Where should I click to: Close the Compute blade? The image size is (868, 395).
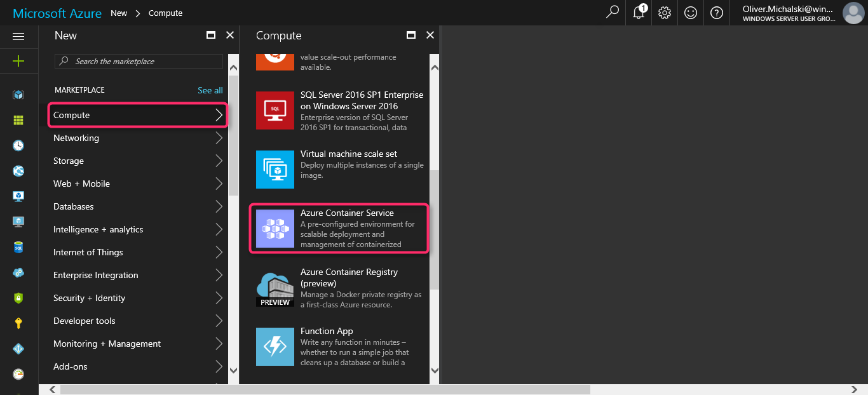point(430,36)
